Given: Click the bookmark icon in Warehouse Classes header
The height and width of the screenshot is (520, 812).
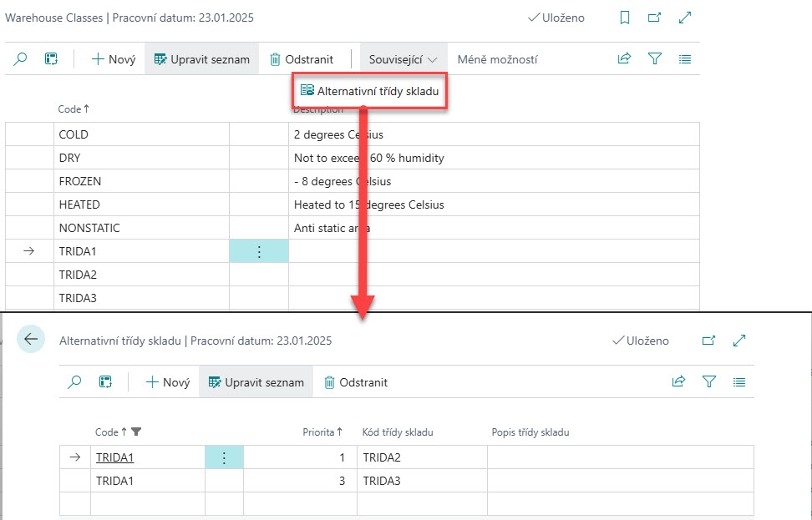Looking at the screenshot, I should point(625,18).
